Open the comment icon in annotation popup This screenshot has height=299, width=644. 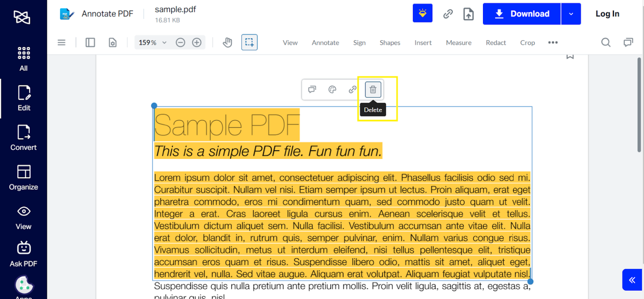coord(312,89)
